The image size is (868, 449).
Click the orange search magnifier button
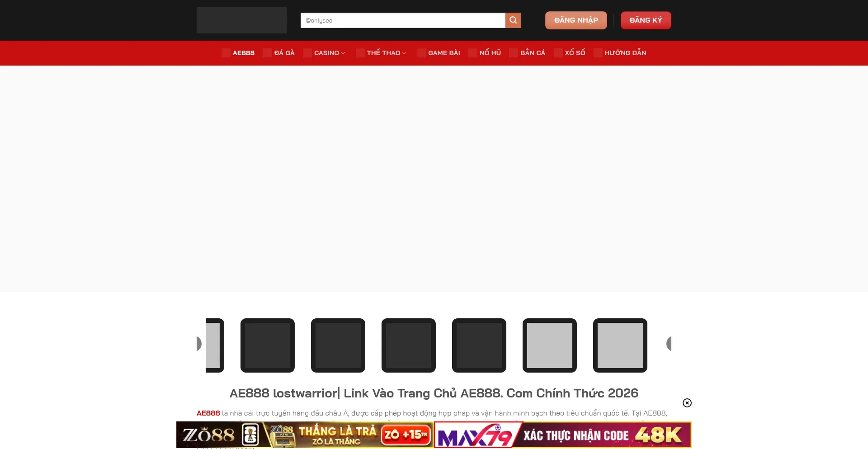click(x=513, y=20)
